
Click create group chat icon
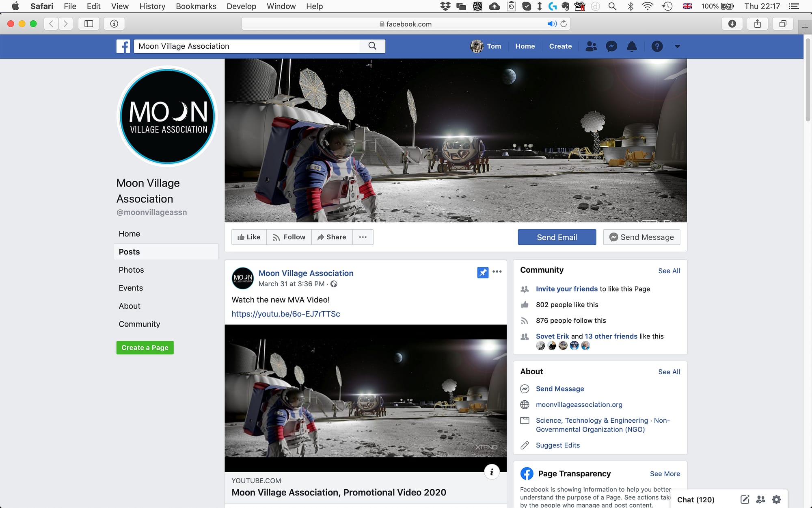coord(760,499)
